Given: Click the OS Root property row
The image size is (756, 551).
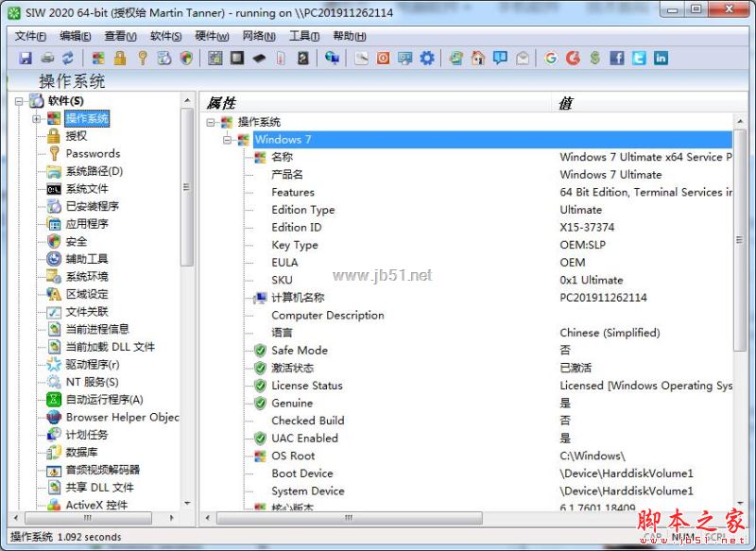Looking at the screenshot, I should pos(490,456).
